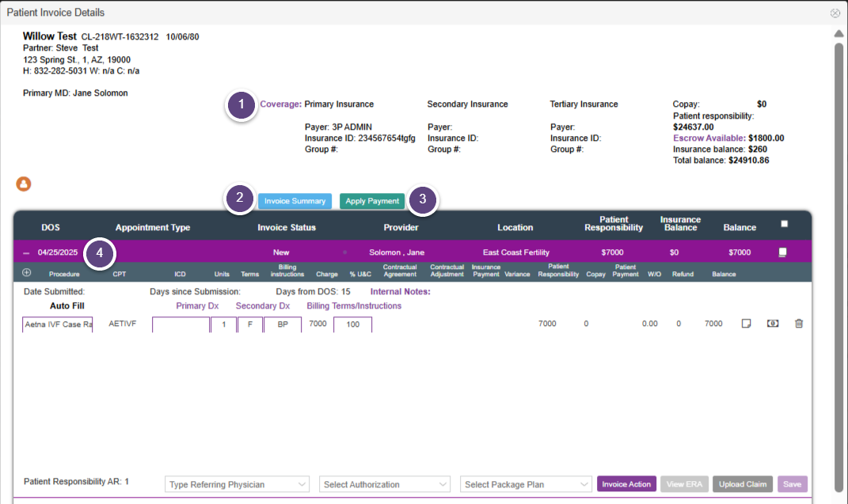Open the Coverage link

pyautogui.click(x=280, y=104)
